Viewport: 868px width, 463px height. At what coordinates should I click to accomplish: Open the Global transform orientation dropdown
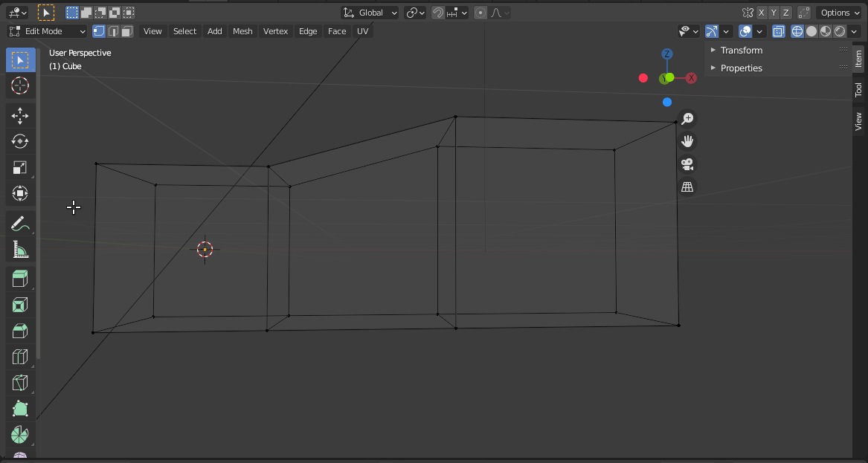370,12
